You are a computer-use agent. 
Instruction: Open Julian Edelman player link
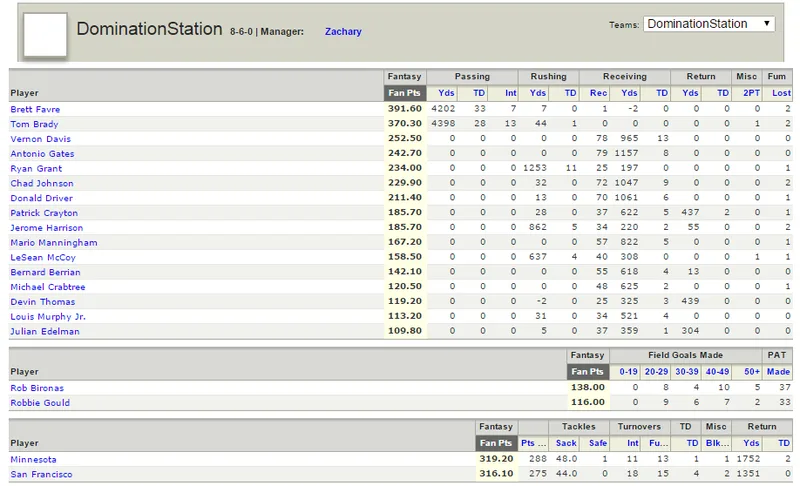pyautogui.click(x=45, y=331)
